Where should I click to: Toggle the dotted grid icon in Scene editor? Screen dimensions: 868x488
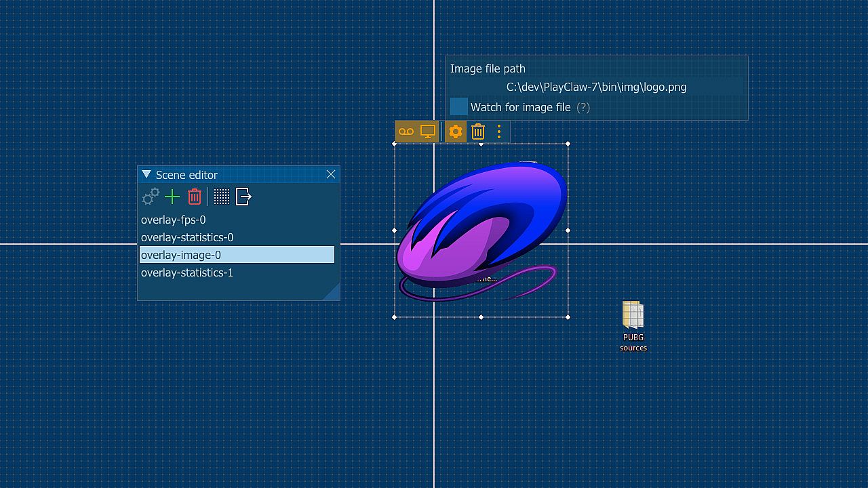(x=222, y=197)
